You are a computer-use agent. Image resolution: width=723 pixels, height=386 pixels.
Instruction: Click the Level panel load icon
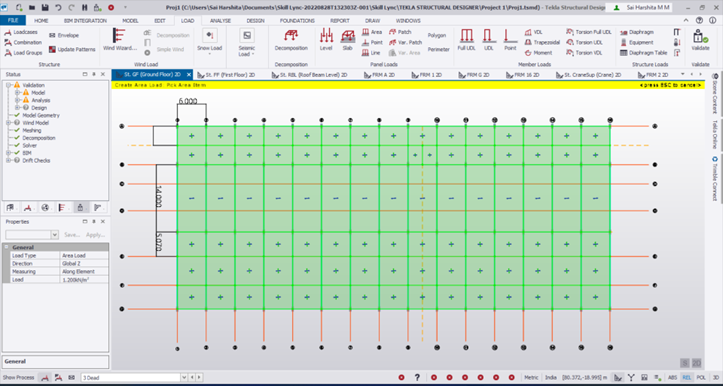tap(326, 40)
